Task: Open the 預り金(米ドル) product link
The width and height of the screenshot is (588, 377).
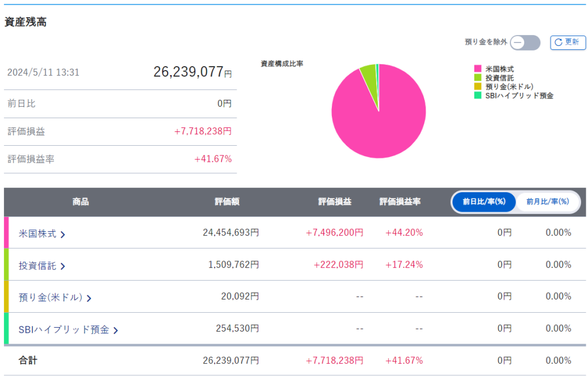Action: (51, 297)
